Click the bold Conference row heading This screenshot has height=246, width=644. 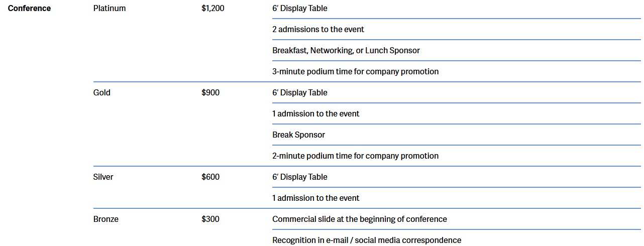pos(29,9)
